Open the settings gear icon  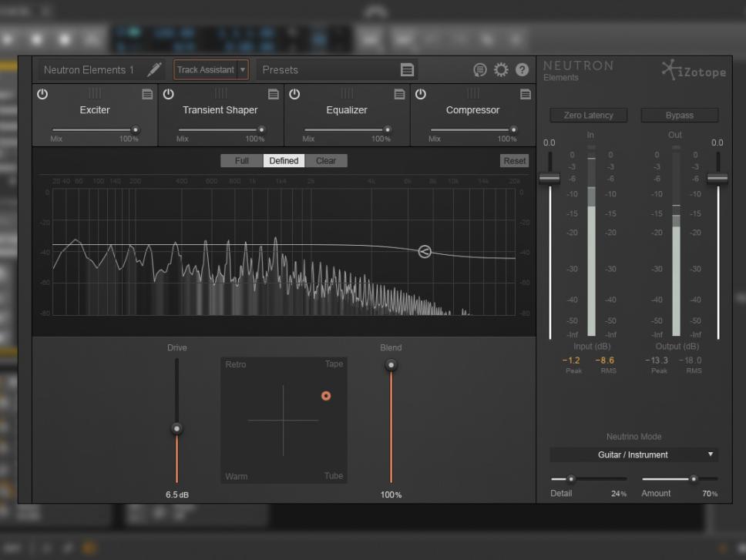[x=501, y=70]
